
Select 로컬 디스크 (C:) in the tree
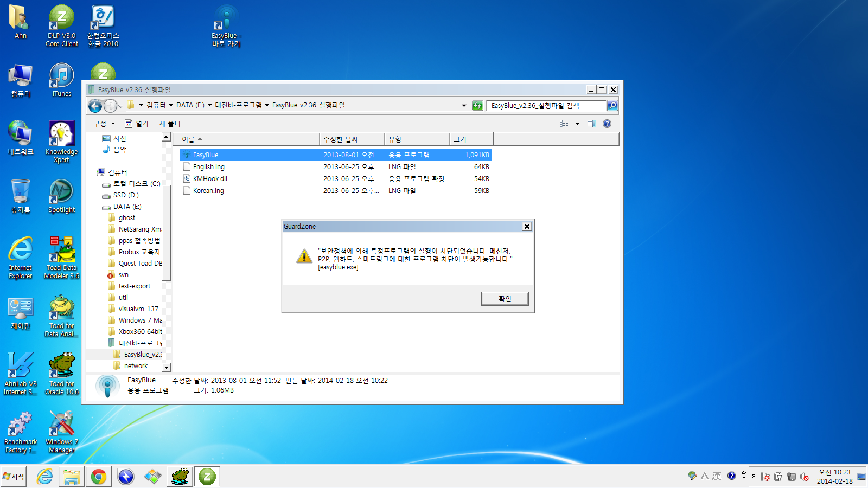click(x=137, y=184)
